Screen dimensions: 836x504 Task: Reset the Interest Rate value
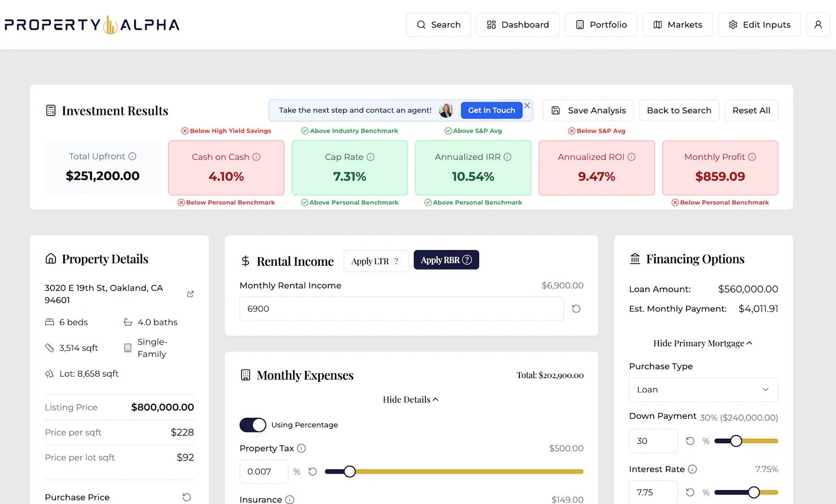[x=690, y=492]
